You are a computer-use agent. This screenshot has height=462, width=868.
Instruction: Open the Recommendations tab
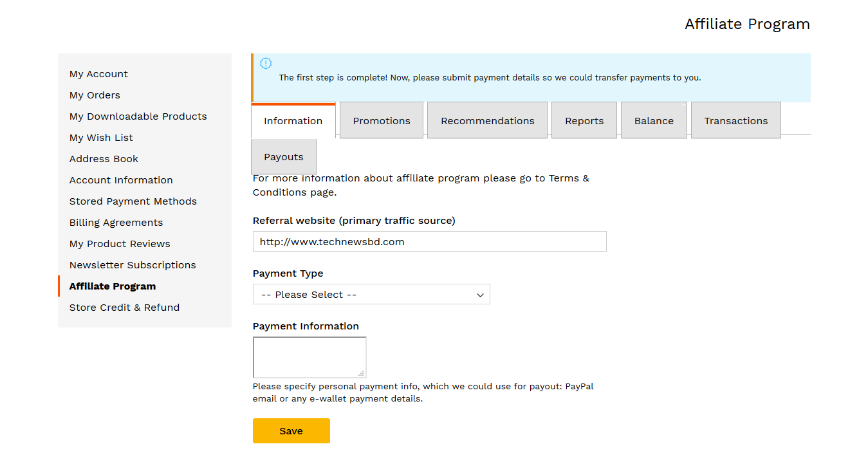tap(487, 120)
